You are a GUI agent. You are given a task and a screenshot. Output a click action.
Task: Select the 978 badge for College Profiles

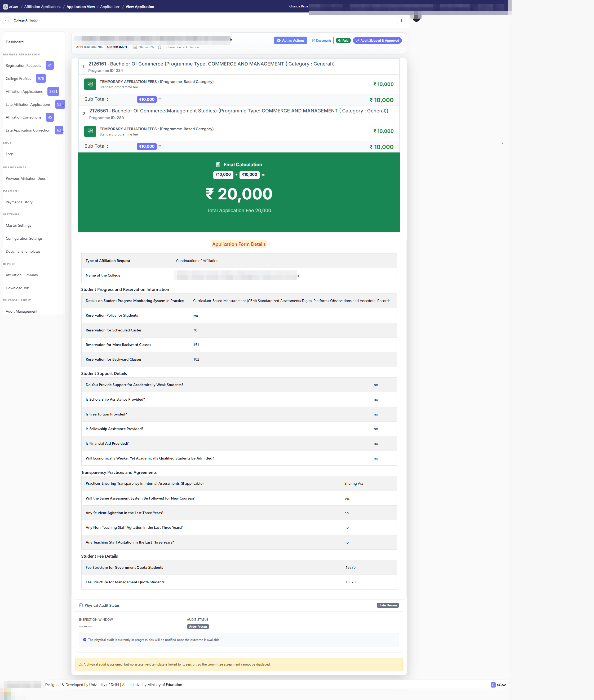click(41, 78)
